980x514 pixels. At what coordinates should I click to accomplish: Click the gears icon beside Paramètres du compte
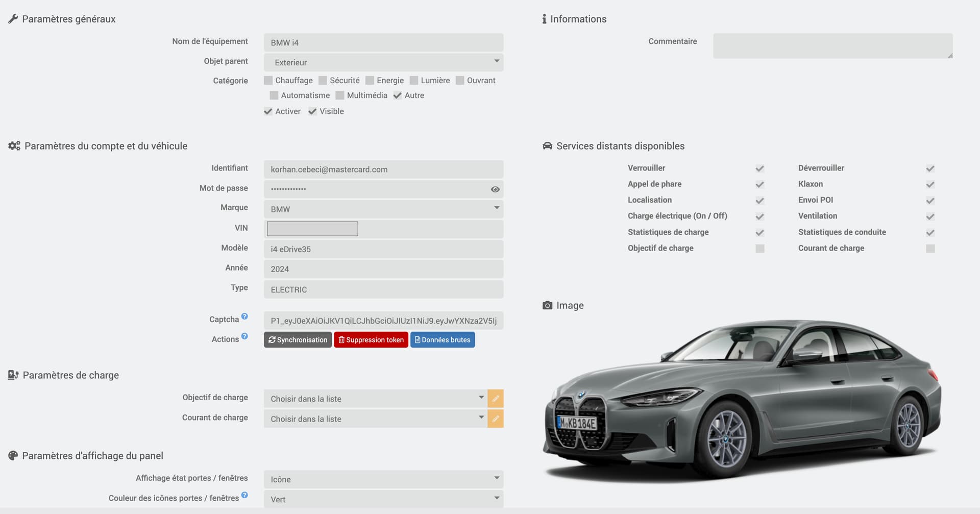[x=14, y=146]
